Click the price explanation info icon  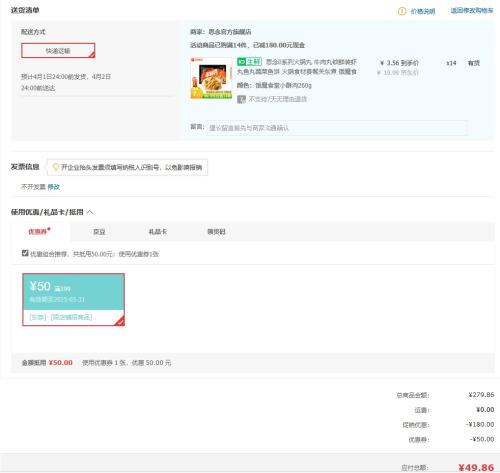coord(402,11)
